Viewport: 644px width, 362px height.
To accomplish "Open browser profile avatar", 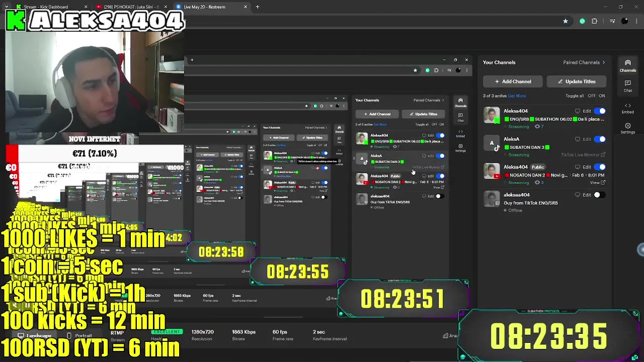I will tap(624, 21).
